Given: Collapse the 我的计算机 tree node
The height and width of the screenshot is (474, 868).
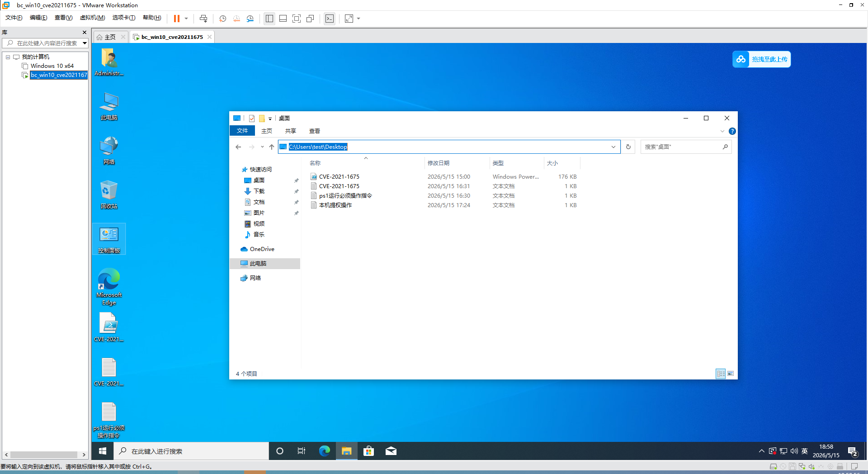Looking at the screenshot, I should point(8,57).
